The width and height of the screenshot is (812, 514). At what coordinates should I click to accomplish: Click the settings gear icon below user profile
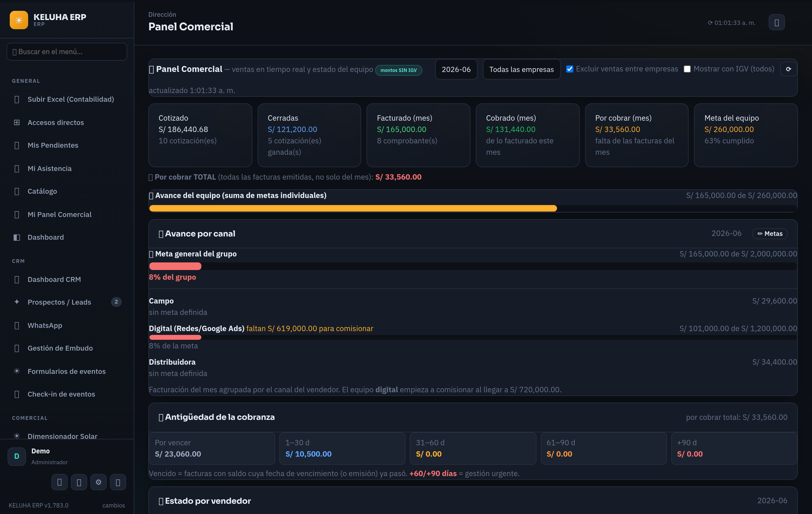click(x=99, y=482)
